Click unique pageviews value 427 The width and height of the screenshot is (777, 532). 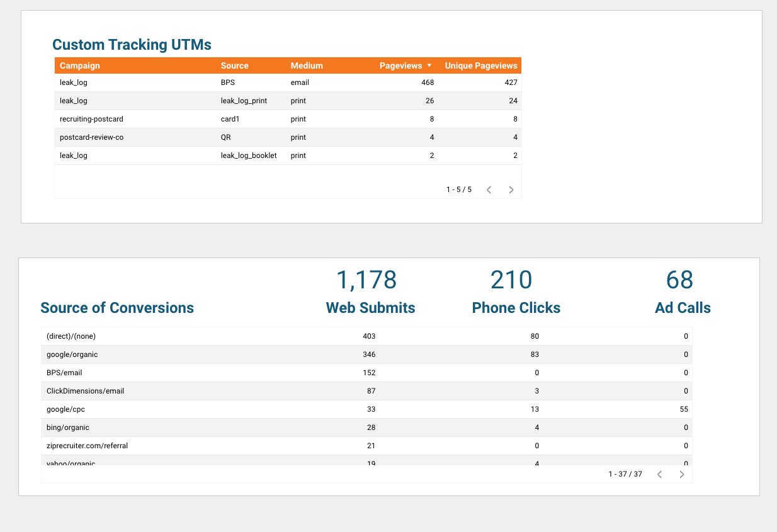point(511,82)
